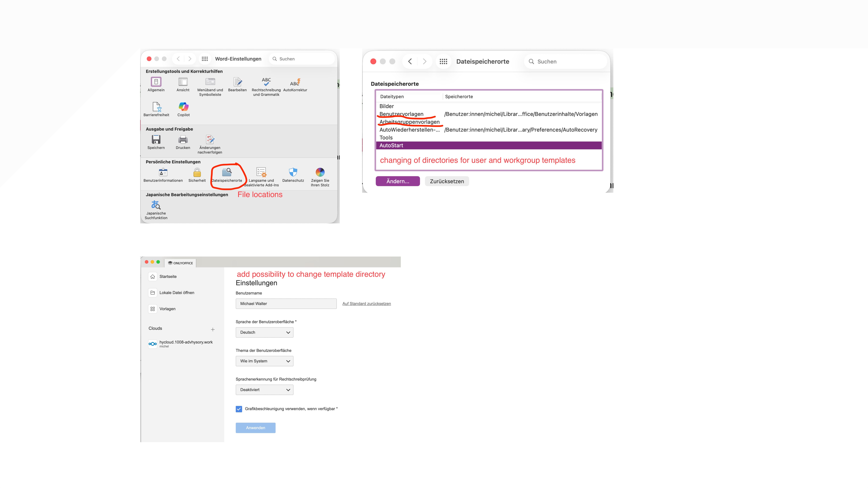Open the Thema der Benutzeroberfläche dropdown
The image size is (868, 488).
(x=264, y=361)
